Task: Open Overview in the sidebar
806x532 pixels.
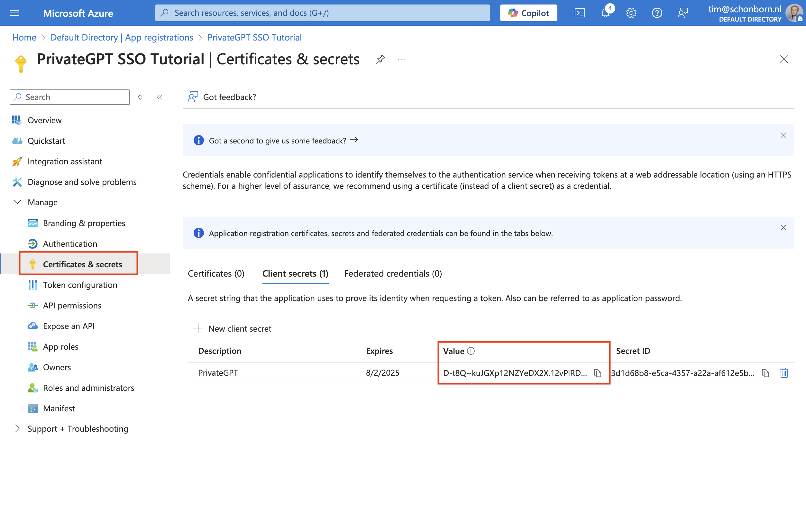Action: [44, 120]
